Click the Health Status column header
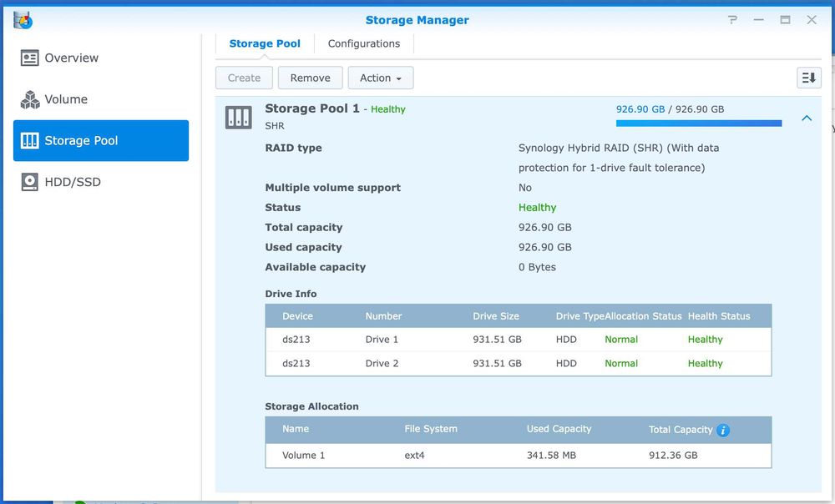The image size is (835, 504). (719, 316)
